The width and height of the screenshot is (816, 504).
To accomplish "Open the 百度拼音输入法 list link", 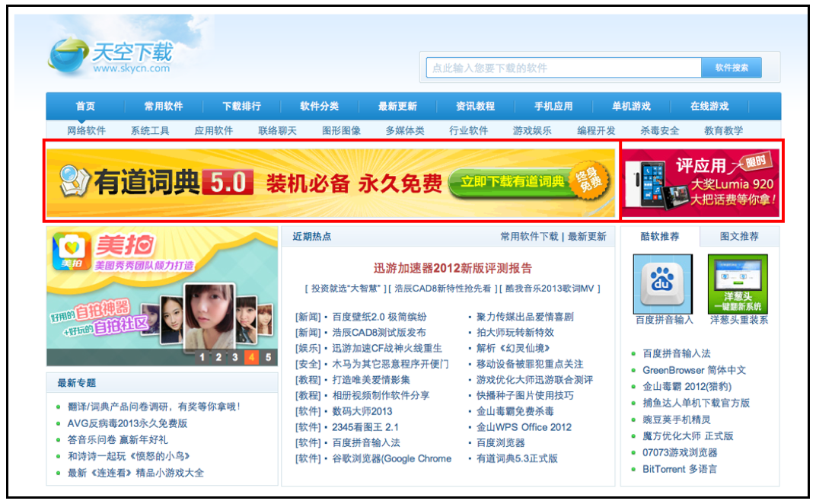I will click(x=676, y=353).
